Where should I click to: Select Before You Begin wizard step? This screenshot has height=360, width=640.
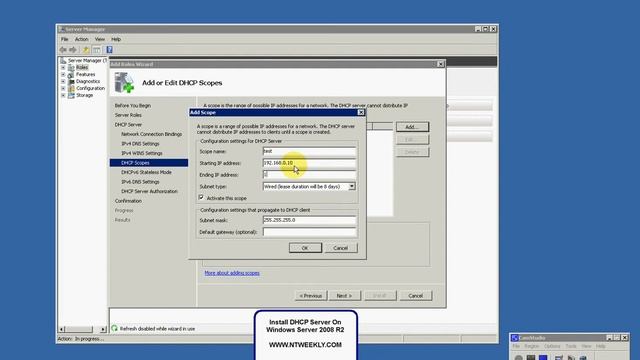[133, 106]
